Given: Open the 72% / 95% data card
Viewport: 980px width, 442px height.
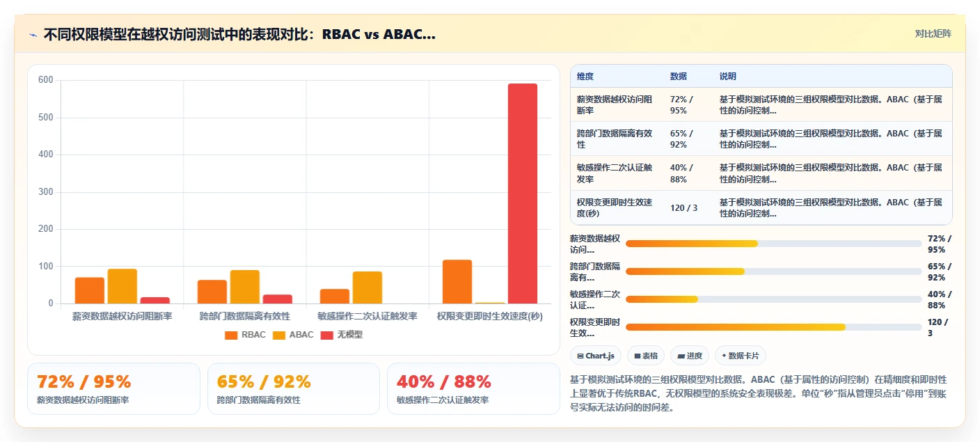Looking at the screenshot, I should 113,388.
